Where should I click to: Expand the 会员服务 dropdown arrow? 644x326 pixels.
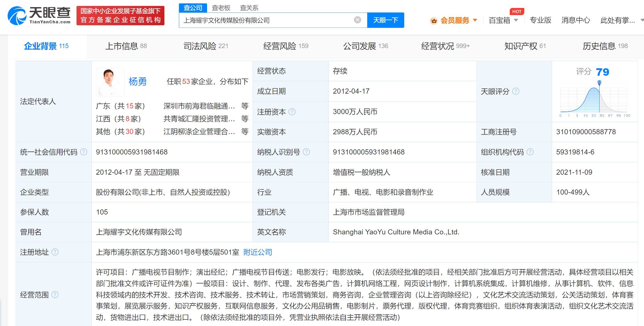coord(475,20)
